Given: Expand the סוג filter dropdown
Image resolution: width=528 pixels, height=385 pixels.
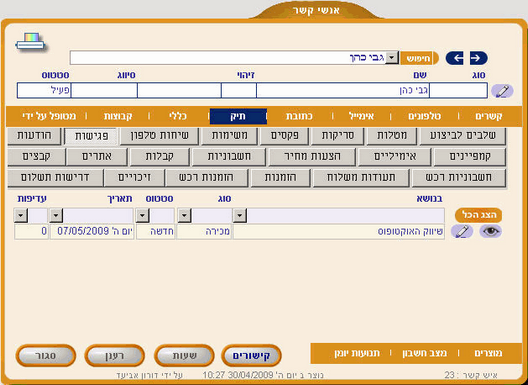Looking at the screenshot, I should tap(185, 215).
